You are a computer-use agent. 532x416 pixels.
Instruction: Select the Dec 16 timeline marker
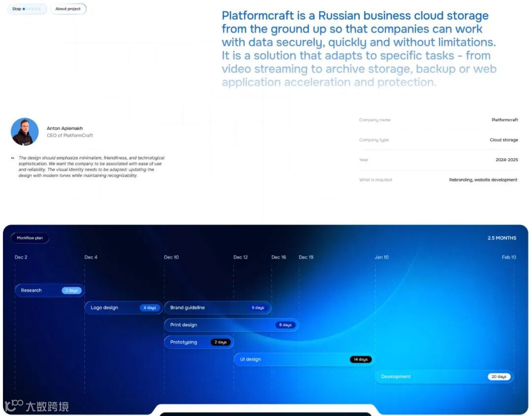(x=278, y=257)
